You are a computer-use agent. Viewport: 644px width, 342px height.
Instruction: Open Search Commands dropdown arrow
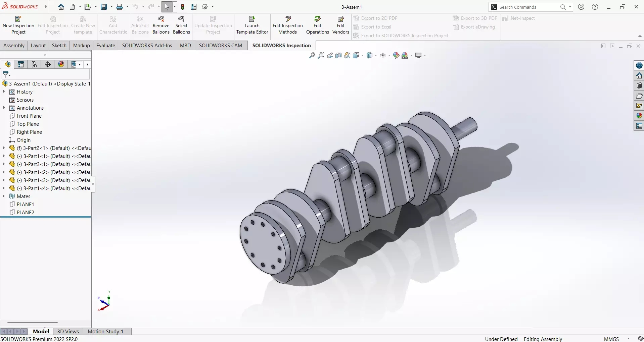(570, 7)
